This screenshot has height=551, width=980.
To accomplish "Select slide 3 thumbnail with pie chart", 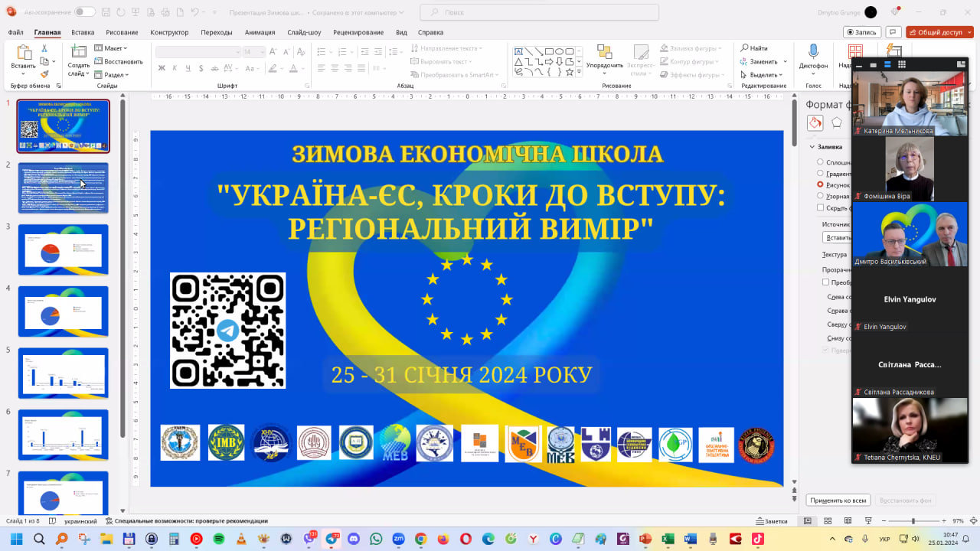I will coord(64,249).
